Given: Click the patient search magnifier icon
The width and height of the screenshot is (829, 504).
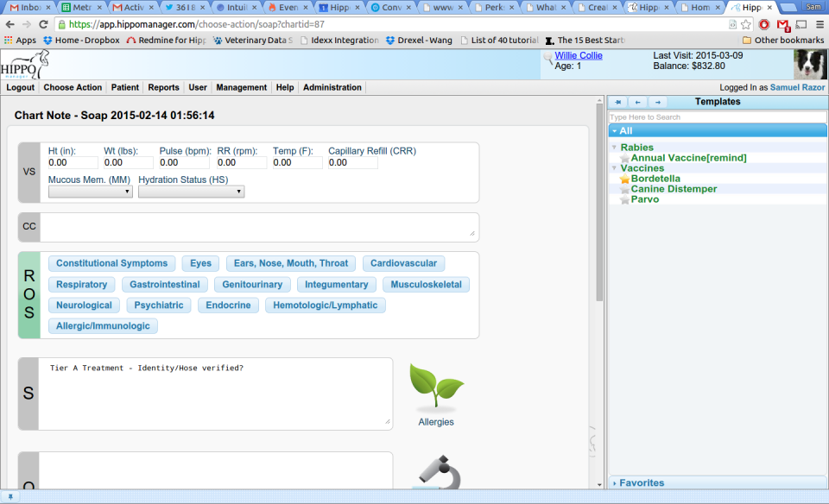Looking at the screenshot, I should point(547,58).
